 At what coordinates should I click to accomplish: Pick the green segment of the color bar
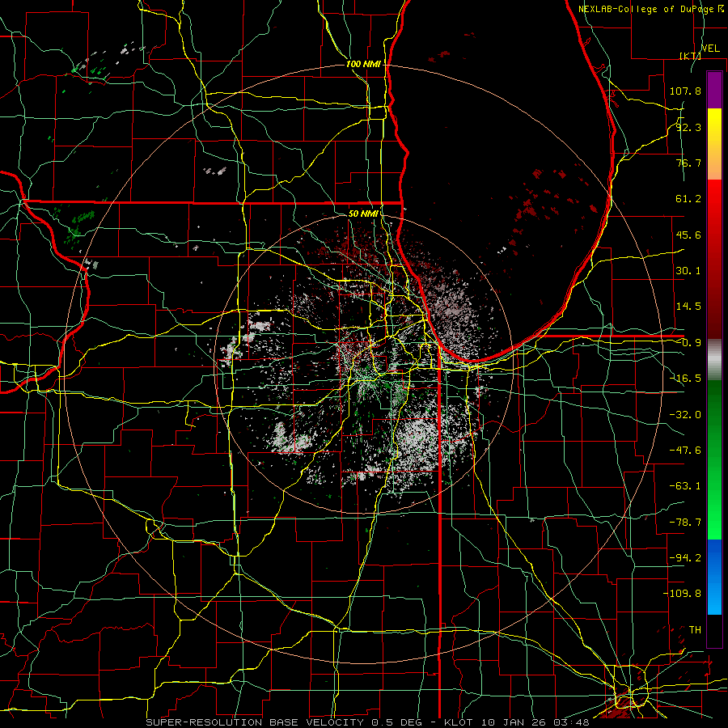tap(714, 459)
